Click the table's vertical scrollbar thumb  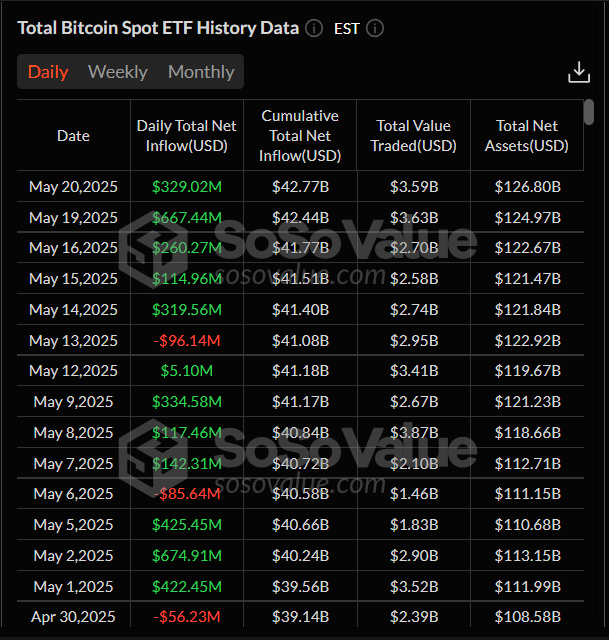tap(590, 112)
